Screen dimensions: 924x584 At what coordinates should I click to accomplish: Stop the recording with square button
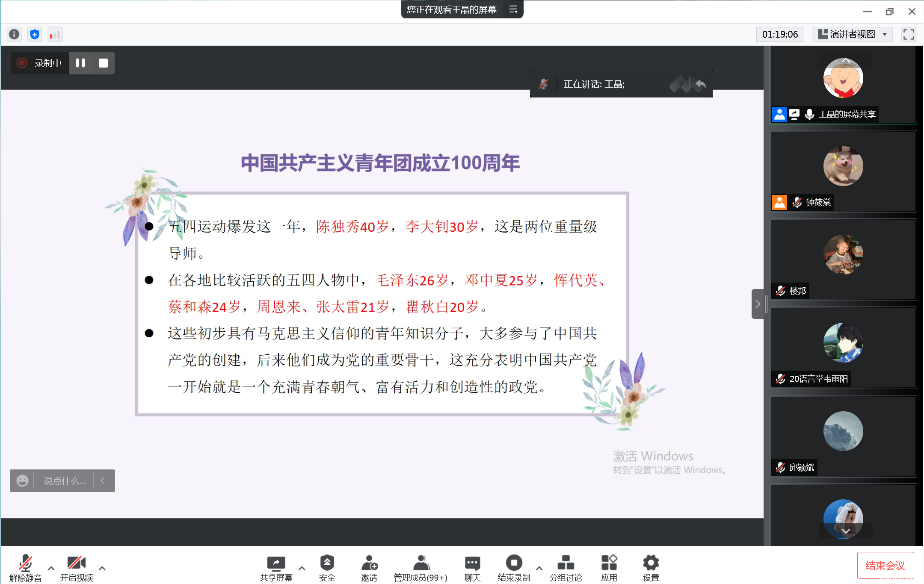103,63
